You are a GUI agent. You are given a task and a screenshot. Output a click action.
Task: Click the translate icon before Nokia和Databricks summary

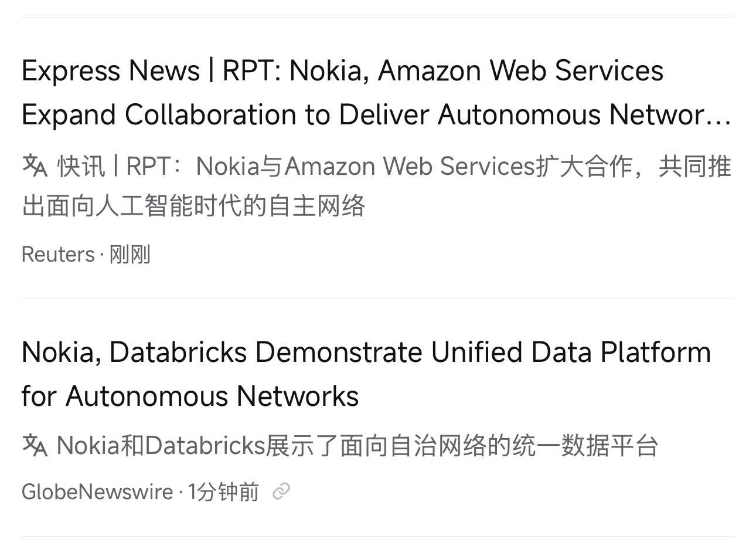tap(34, 445)
